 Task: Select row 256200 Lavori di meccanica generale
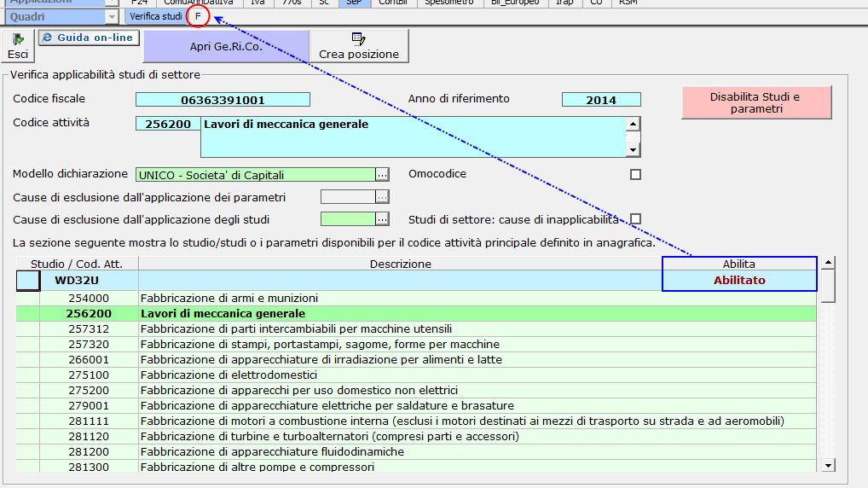point(416,313)
